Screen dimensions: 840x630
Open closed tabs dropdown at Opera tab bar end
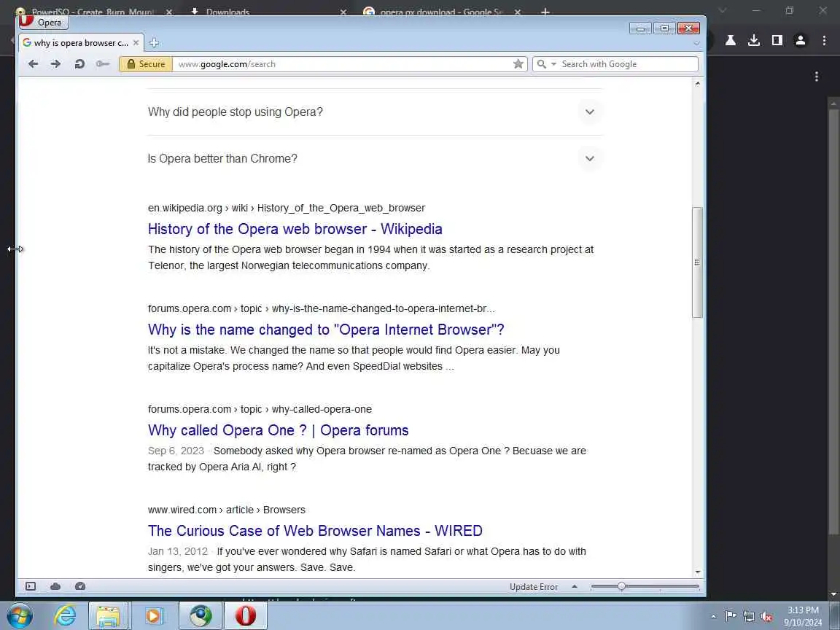point(696,43)
